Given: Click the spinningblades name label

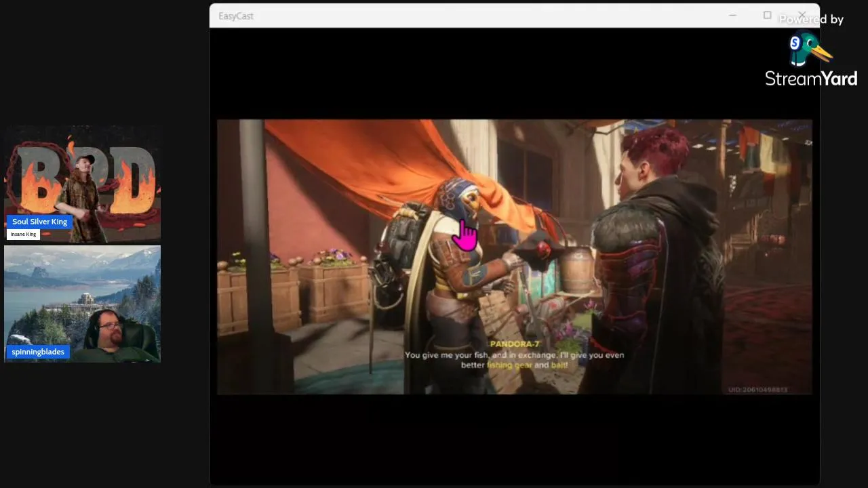Looking at the screenshot, I should (x=38, y=352).
